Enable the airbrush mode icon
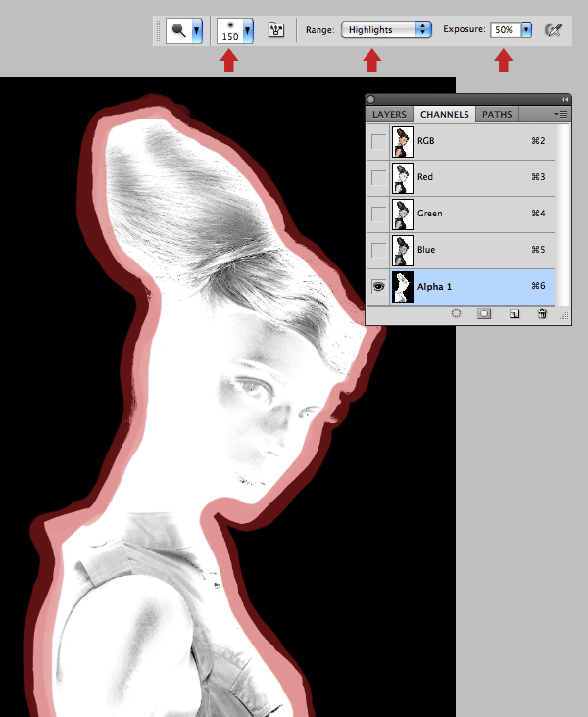588x717 pixels. click(x=553, y=30)
